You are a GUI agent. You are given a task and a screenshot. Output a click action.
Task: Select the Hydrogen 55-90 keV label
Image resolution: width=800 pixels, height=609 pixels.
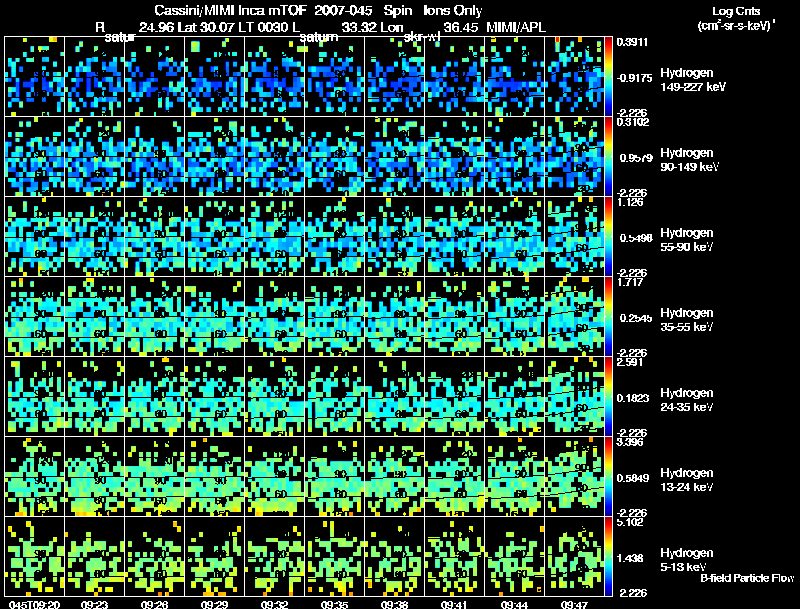686,240
